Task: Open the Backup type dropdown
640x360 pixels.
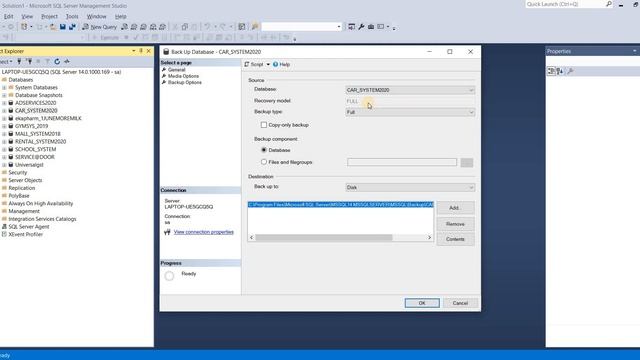Action: [410, 112]
